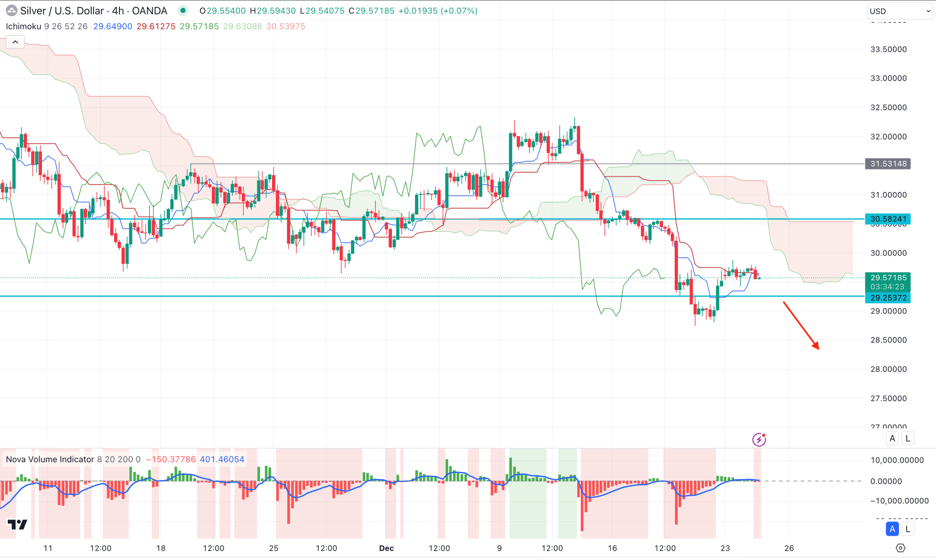Collapse the indicator legend with chevron
This screenshot has width=936, height=560.
pos(15,42)
